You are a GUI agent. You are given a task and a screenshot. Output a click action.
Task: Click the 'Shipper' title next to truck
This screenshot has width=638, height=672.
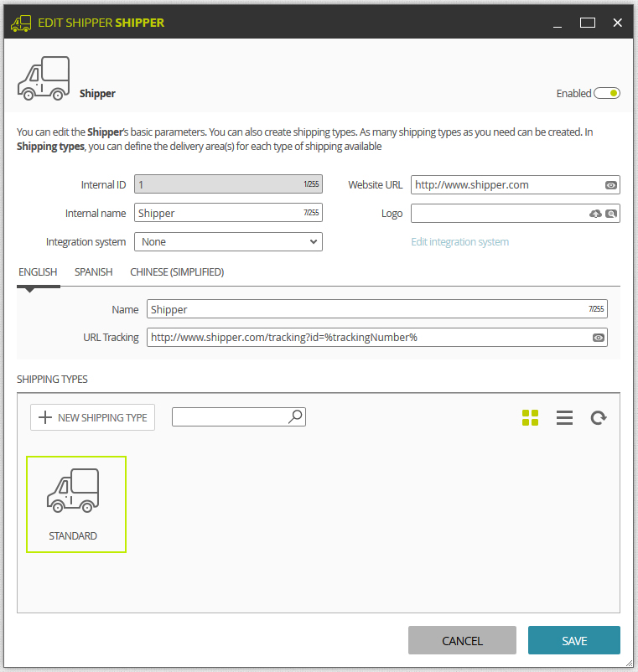tap(97, 94)
